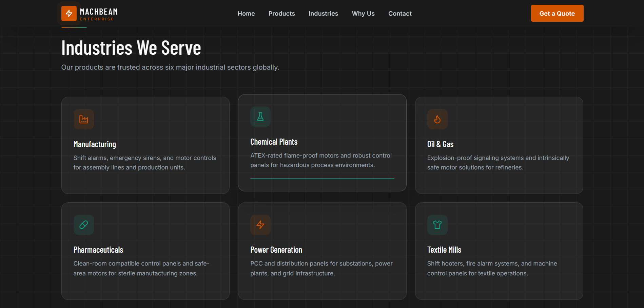Screen dimensions: 644x308
Task: Go to Products in the navigation bar
Action: tap(282, 14)
